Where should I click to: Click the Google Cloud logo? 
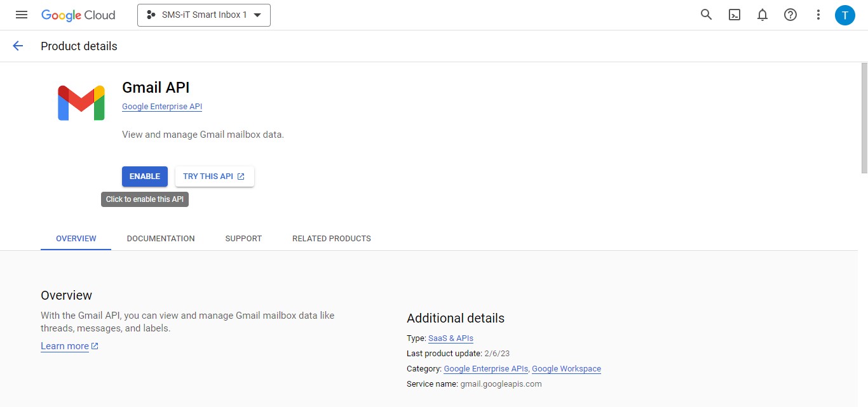(78, 15)
